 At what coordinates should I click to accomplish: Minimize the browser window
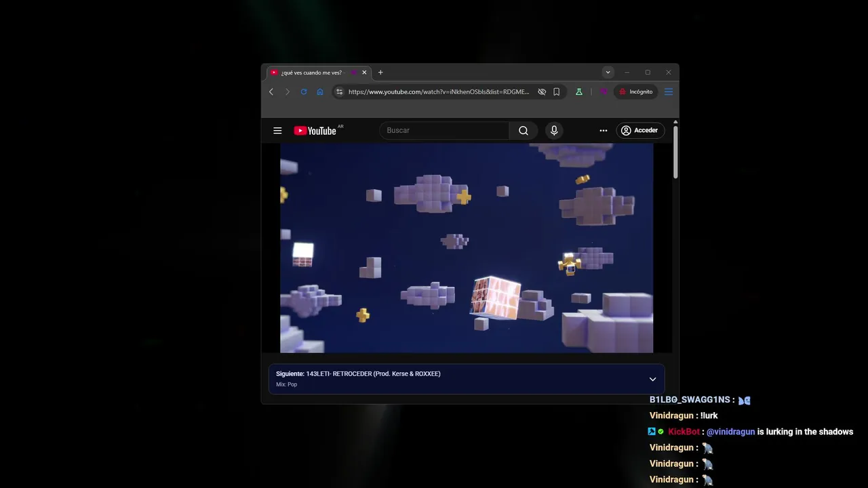tap(627, 73)
